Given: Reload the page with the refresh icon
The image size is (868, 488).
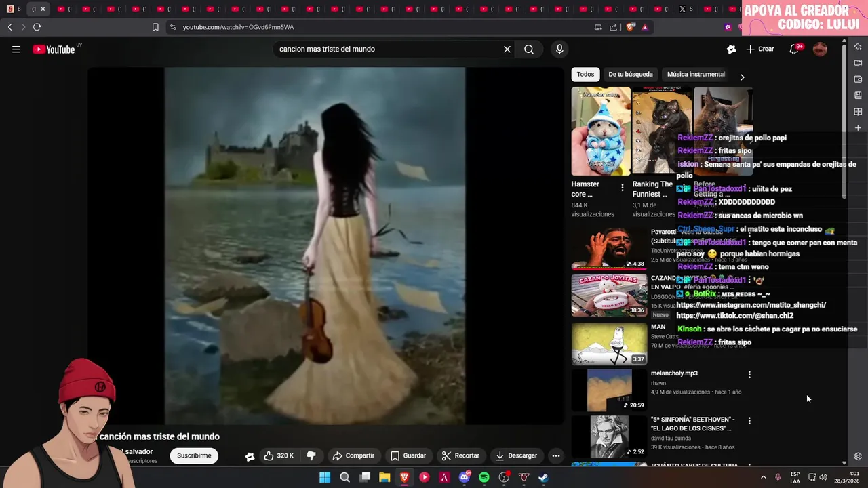Looking at the screenshot, I should coord(37,27).
